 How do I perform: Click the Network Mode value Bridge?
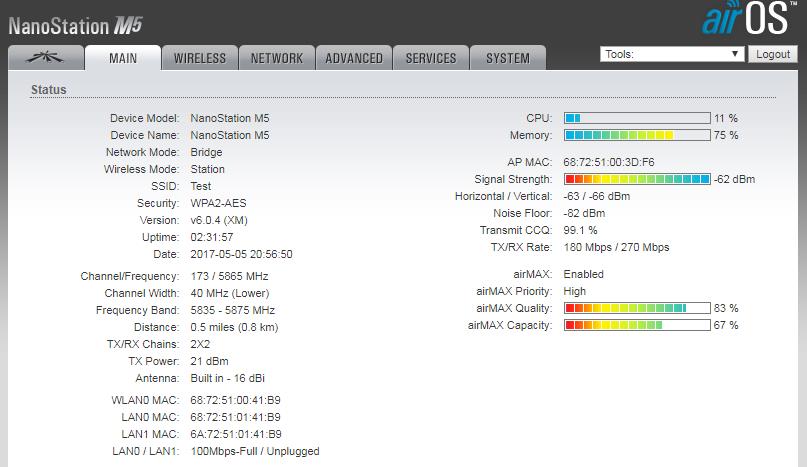(206, 152)
